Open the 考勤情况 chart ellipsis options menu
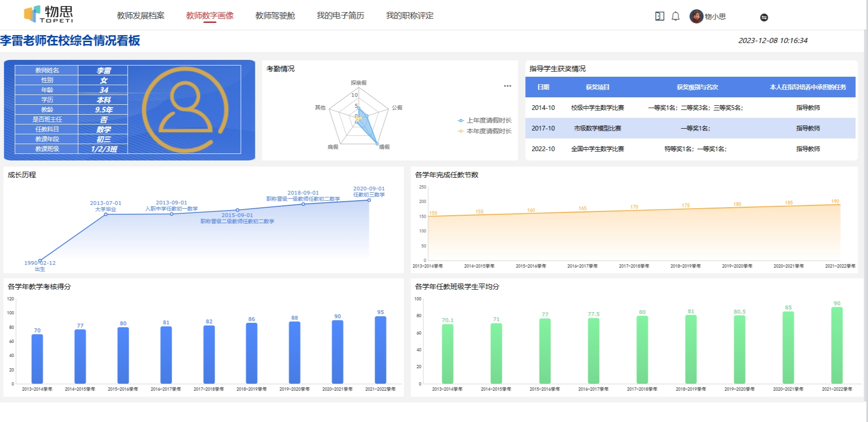 coord(508,86)
